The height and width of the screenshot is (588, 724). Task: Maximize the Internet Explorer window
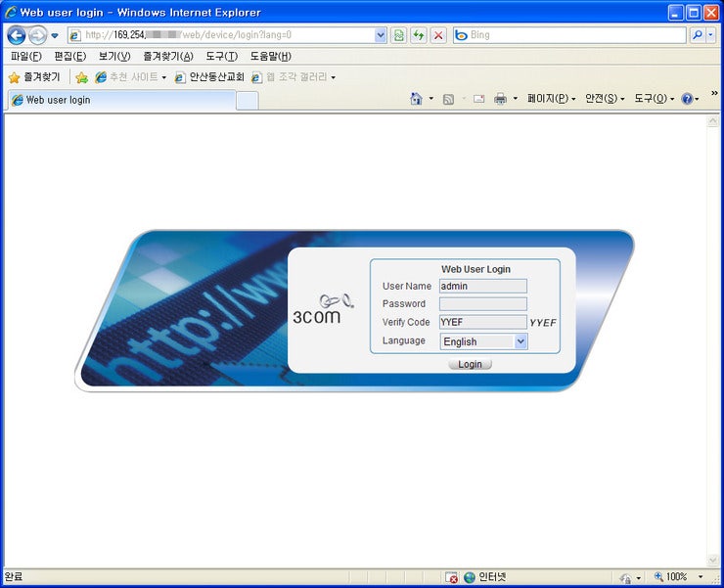pos(694,13)
